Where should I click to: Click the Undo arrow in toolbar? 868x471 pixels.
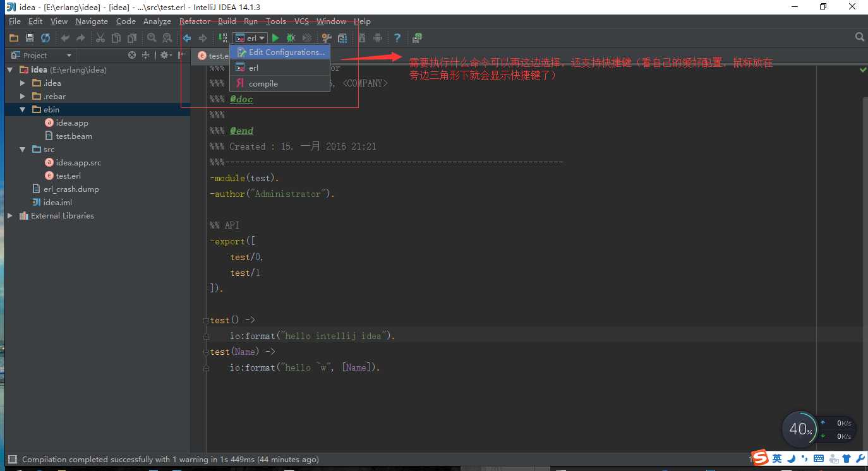[65, 39]
